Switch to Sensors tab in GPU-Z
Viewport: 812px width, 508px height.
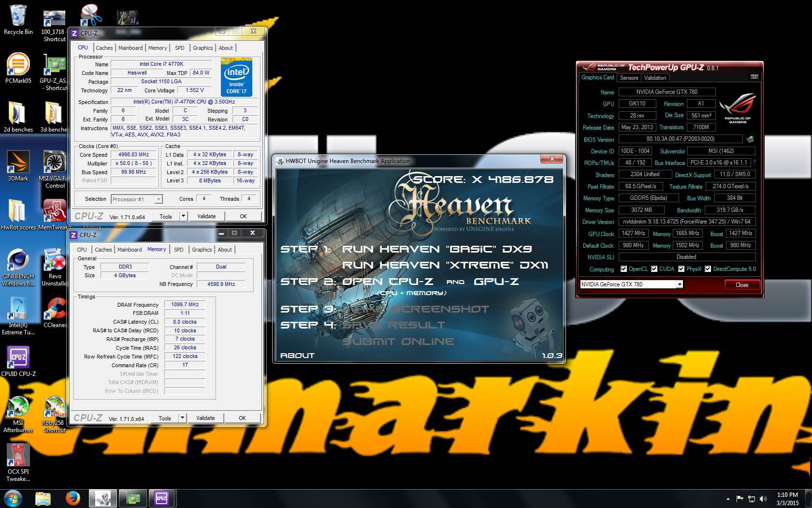coord(629,78)
